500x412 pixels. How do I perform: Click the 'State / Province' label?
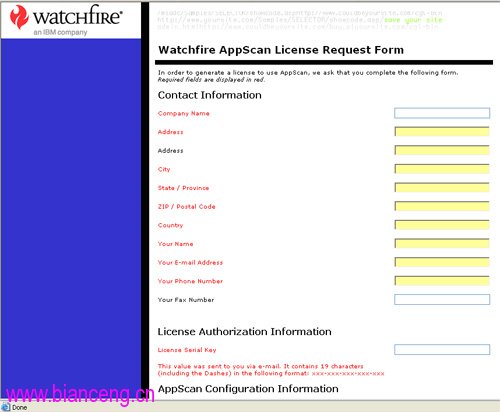pos(183,188)
